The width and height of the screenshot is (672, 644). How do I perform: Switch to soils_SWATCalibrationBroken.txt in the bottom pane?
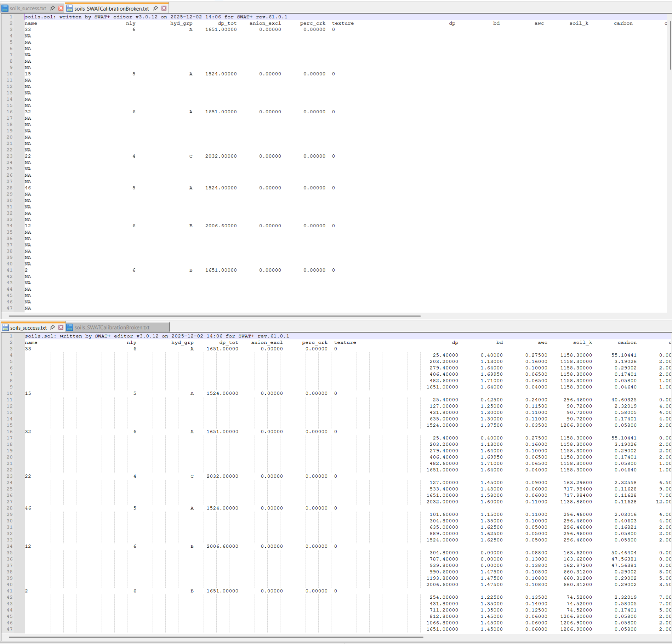(112, 327)
